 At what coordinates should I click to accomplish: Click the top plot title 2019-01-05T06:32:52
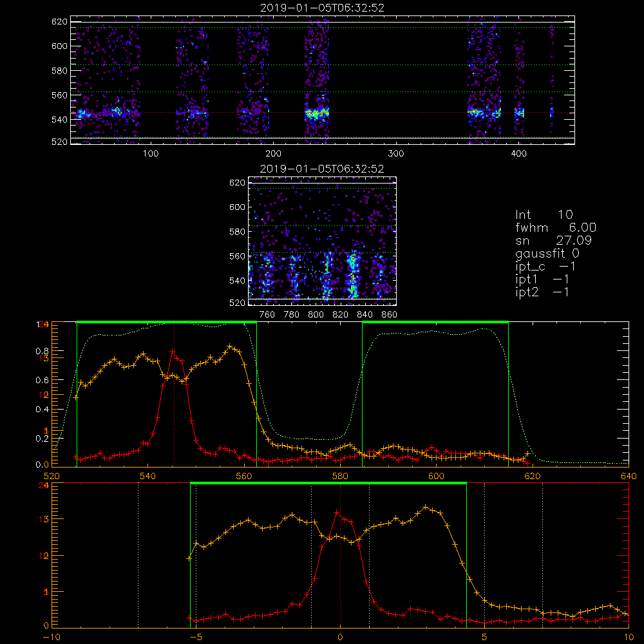[x=322, y=8]
